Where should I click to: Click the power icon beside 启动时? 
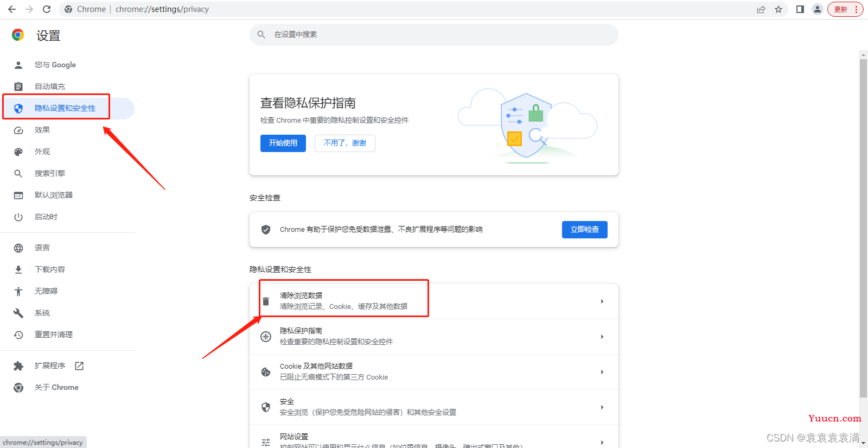pyautogui.click(x=18, y=217)
